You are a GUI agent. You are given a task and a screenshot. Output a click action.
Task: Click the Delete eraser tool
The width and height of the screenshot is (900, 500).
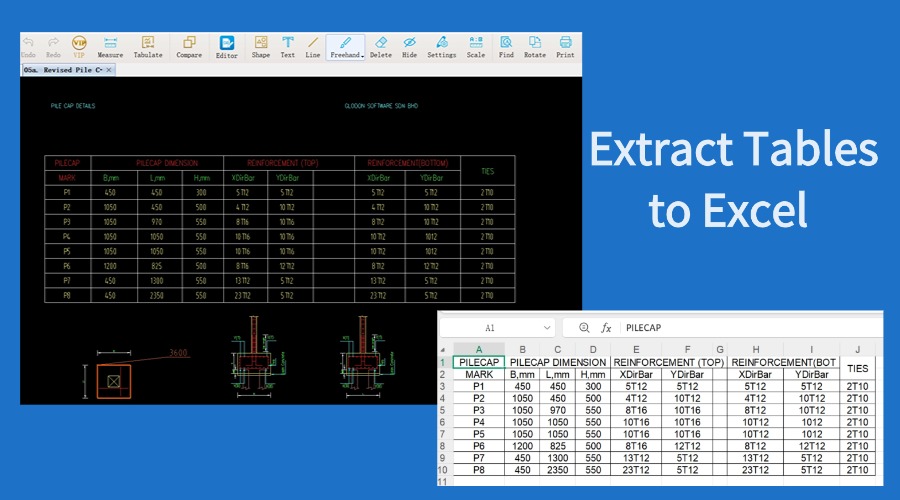click(x=381, y=46)
